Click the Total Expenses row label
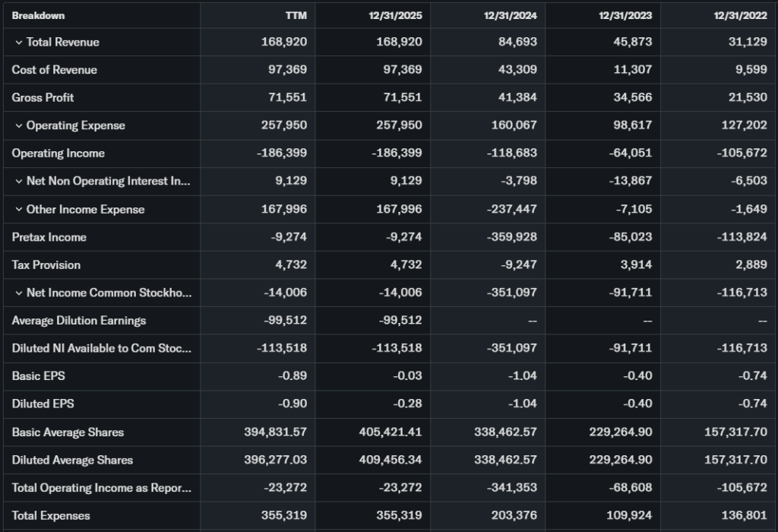The height and width of the screenshot is (532, 778). pos(50,515)
